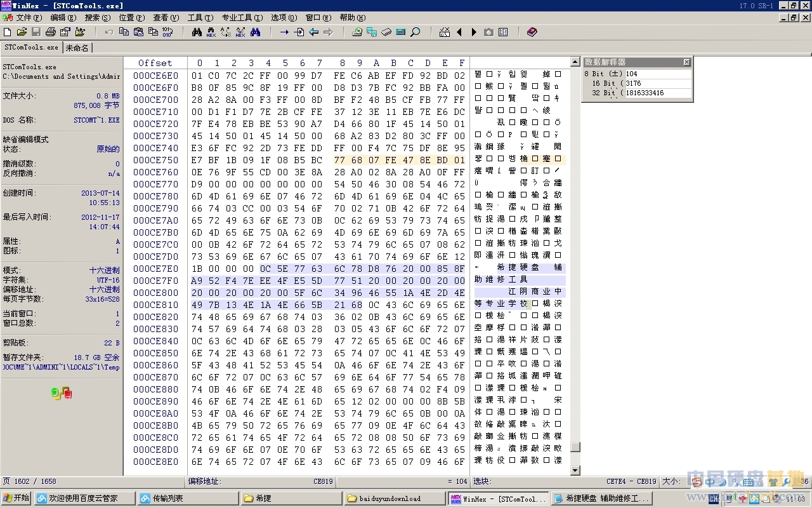Click the Open file folder icon

pos(22,32)
